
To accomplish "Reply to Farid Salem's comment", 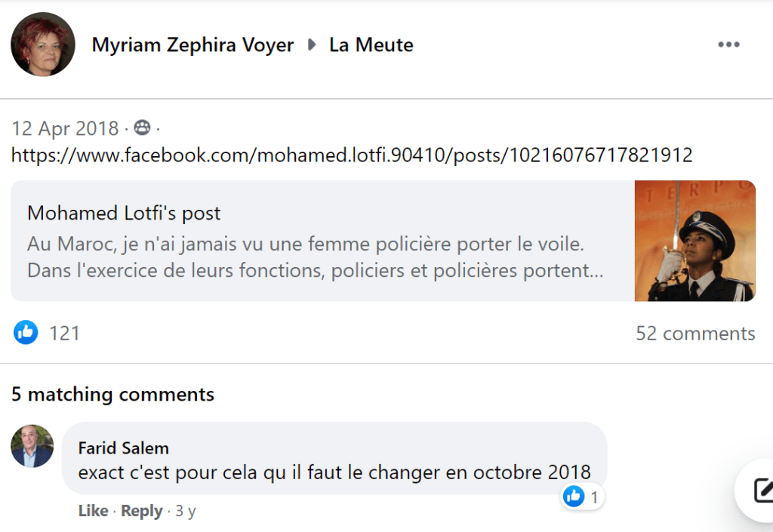I will [142, 511].
